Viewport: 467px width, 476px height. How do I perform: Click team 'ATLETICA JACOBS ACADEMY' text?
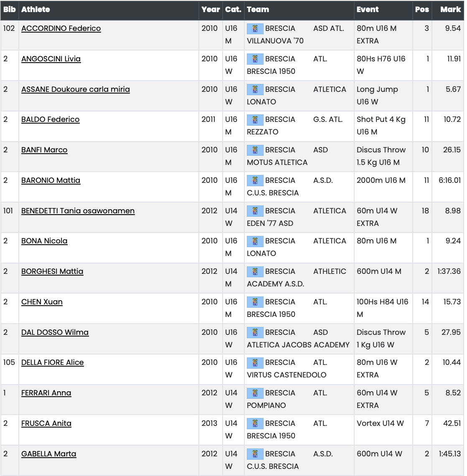coord(298,345)
